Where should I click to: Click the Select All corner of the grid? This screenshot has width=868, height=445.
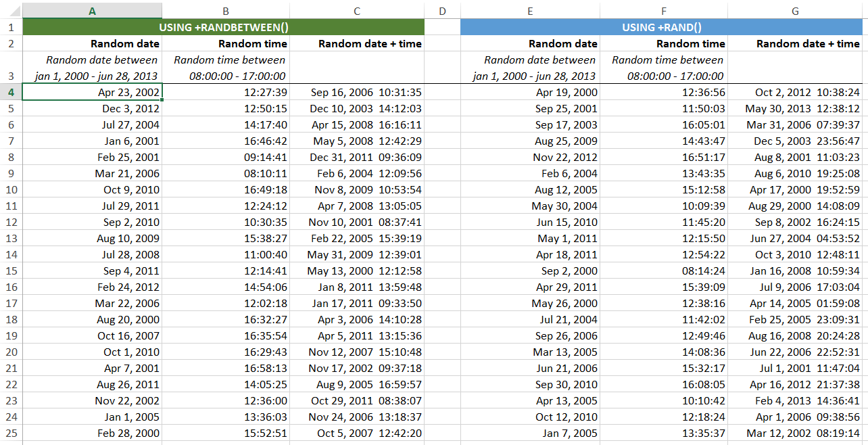click(11, 11)
